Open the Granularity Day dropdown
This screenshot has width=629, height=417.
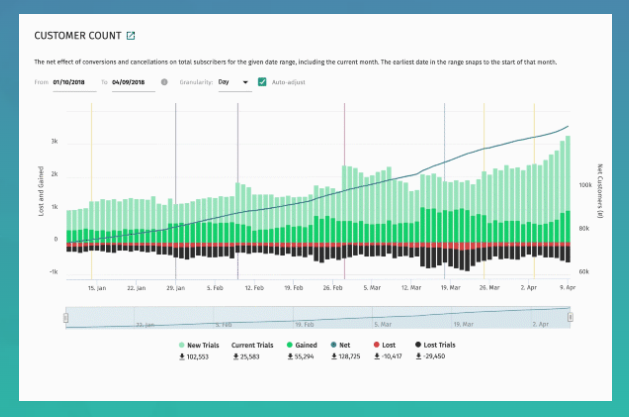[235, 82]
